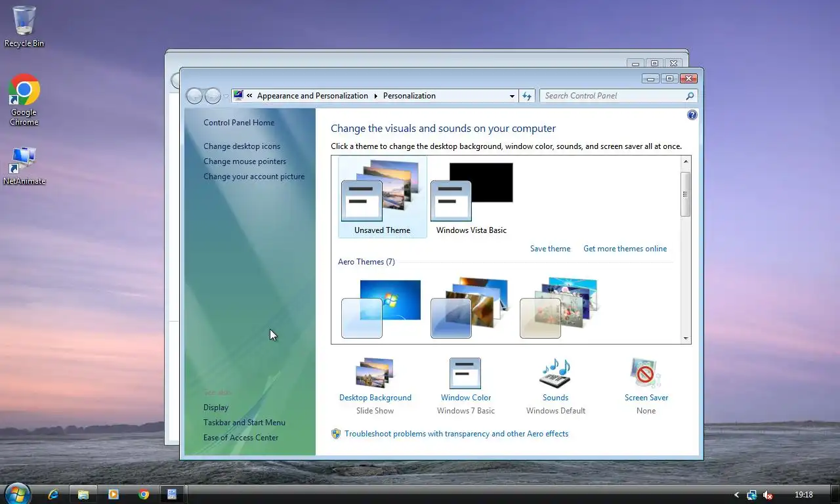Go back with the Back arrow button
Screen dimensions: 840x504
point(194,96)
